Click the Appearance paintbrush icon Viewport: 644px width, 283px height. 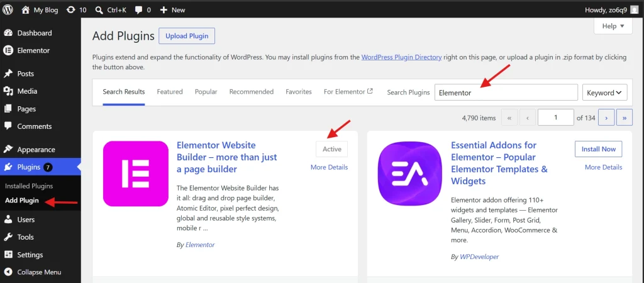(x=8, y=150)
